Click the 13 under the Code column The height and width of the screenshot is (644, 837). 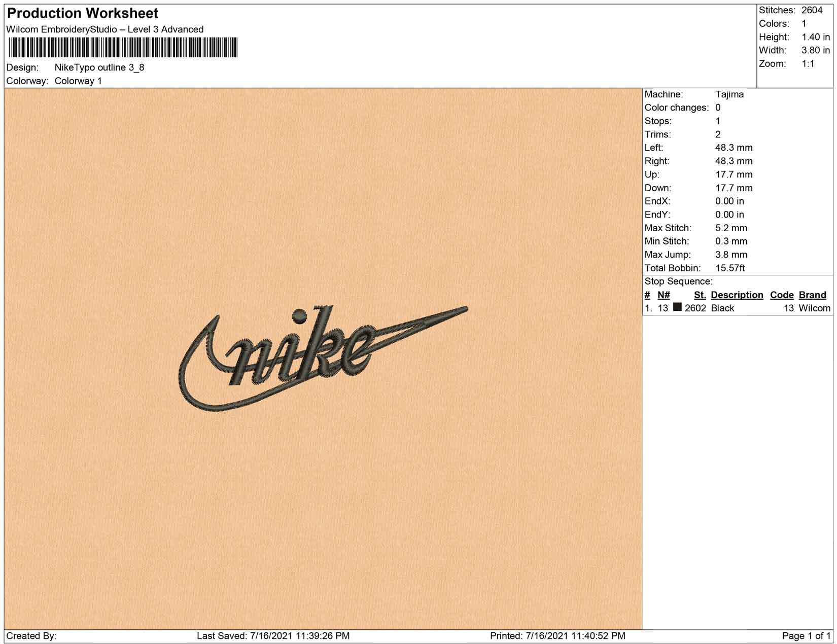click(x=788, y=308)
